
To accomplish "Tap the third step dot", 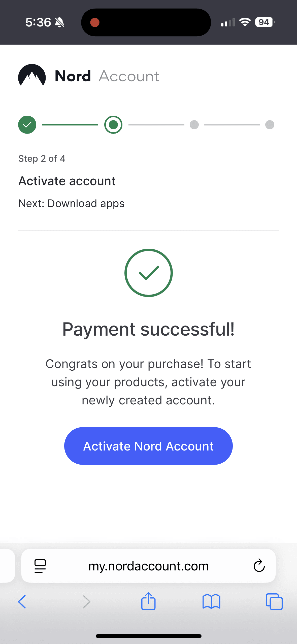I will pos(194,125).
